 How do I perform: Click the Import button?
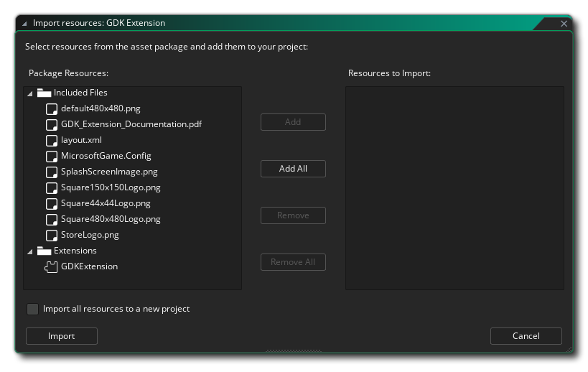click(x=61, y=336)
